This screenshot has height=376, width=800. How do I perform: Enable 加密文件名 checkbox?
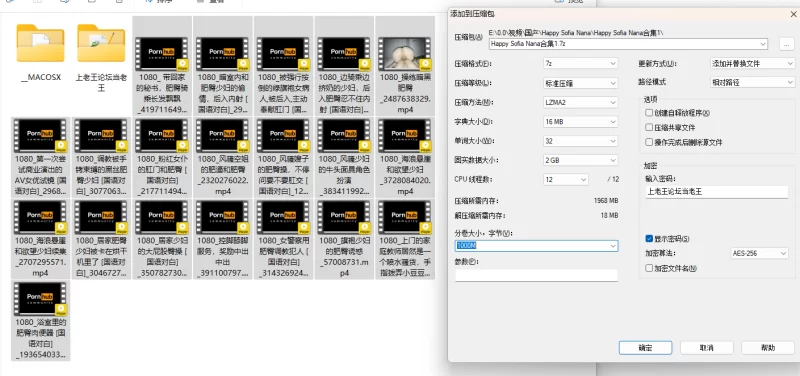pyautogui.click(x=649, y=268)
